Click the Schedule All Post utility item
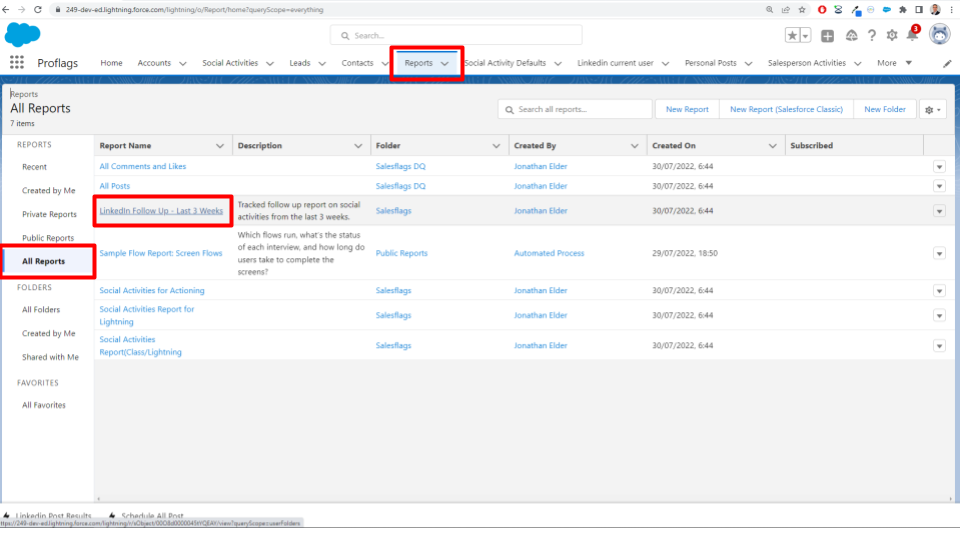This screenshot has width=960, height=540. 146,516
